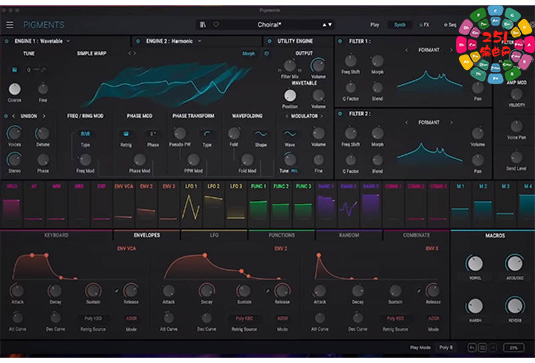
Task: Switch to the Functions modulation tab
Action: (x=281, y=235)
